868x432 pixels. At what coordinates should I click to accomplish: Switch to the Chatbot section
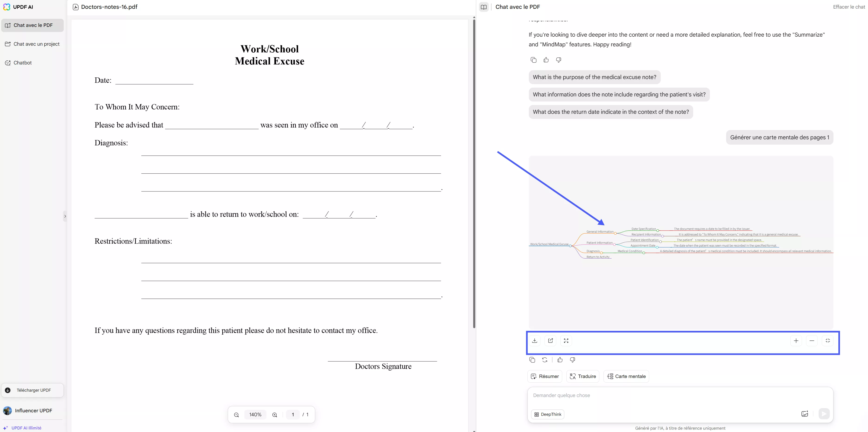[x=22, y=63]
